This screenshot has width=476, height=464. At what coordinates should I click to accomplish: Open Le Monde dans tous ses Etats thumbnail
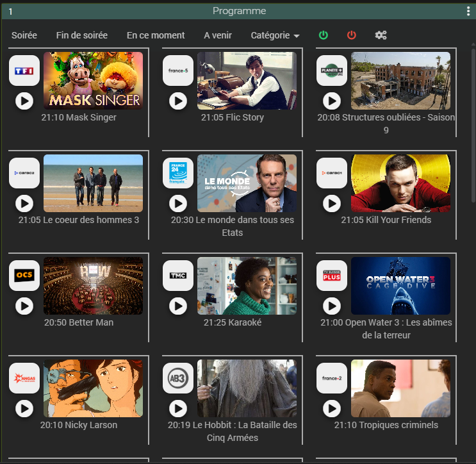[247, 183]
